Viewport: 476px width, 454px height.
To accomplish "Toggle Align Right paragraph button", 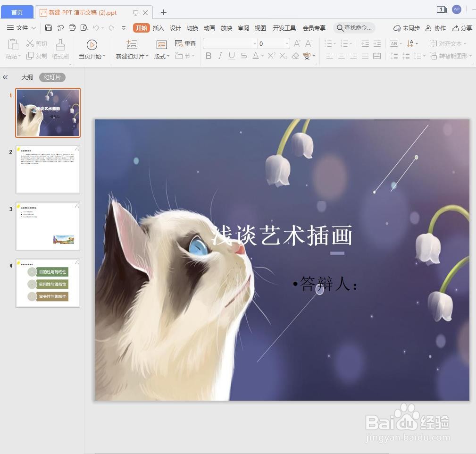I will (x=353, y=56).
